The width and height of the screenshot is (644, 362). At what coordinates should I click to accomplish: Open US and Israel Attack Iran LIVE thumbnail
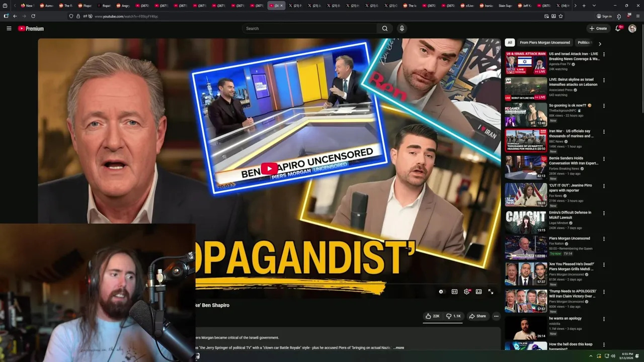[526, 62]
